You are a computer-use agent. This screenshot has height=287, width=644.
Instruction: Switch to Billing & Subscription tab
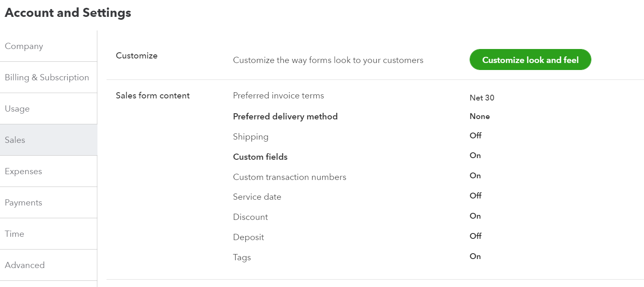pos(49,77)
